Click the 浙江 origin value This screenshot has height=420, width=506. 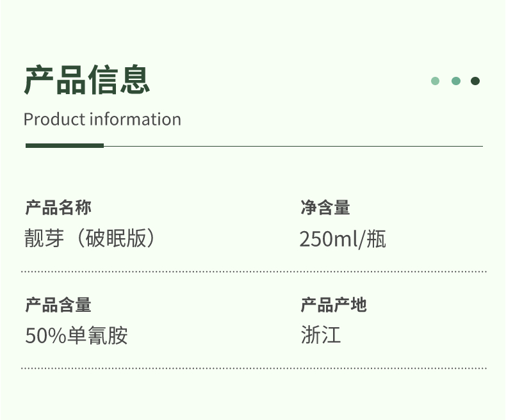(x=320, y=335)
